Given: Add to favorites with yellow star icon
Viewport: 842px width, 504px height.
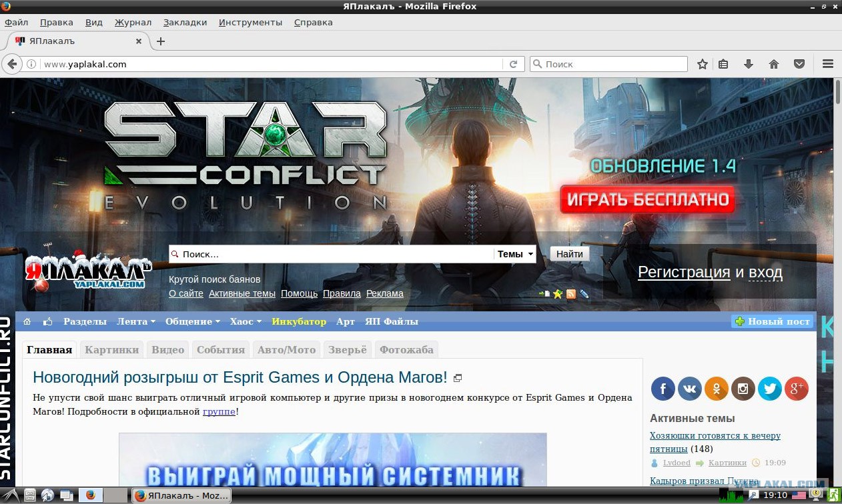Looking at the screenshot, I should pyautogui.click(x=558, y=293).
